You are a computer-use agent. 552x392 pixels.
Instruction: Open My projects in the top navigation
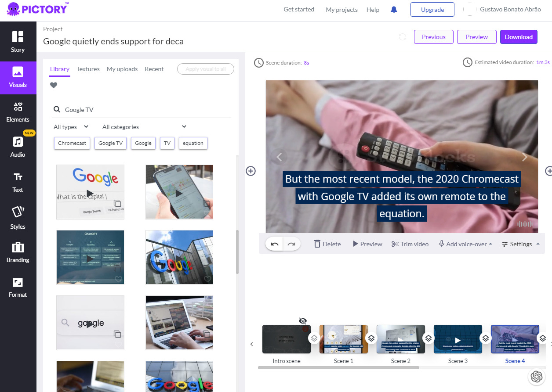tap(341, 10)
